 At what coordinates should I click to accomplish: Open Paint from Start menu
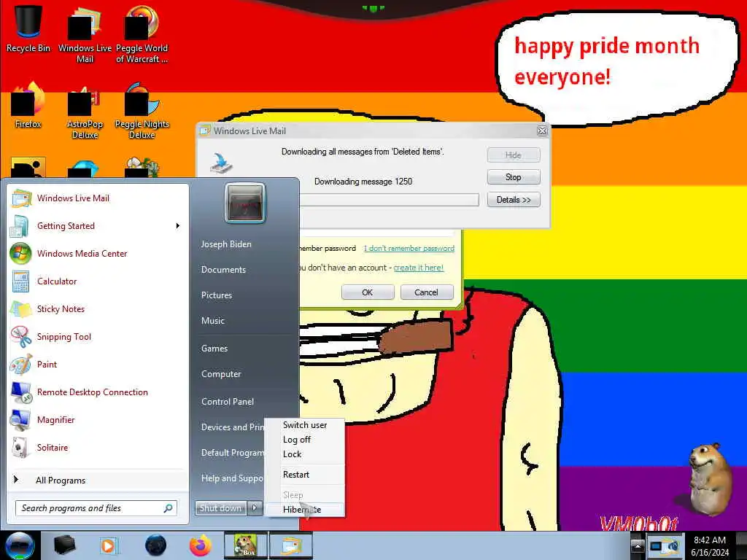click(x=98, y=365)
